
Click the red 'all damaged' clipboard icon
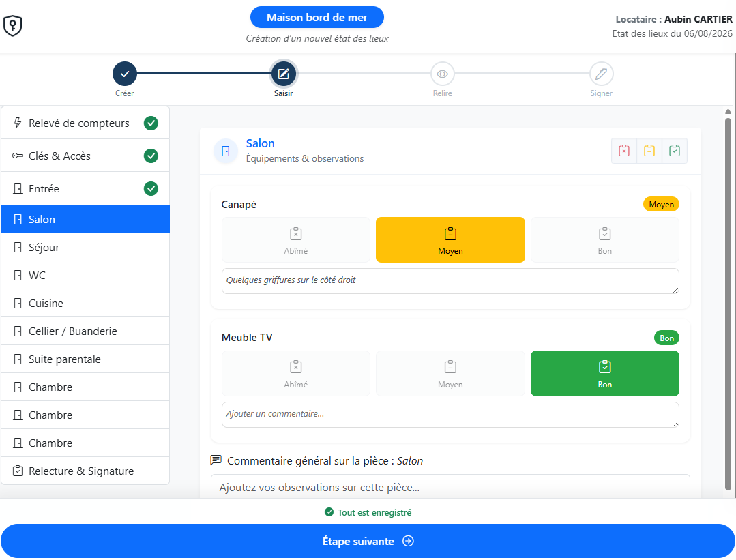(x=624, y=151)
